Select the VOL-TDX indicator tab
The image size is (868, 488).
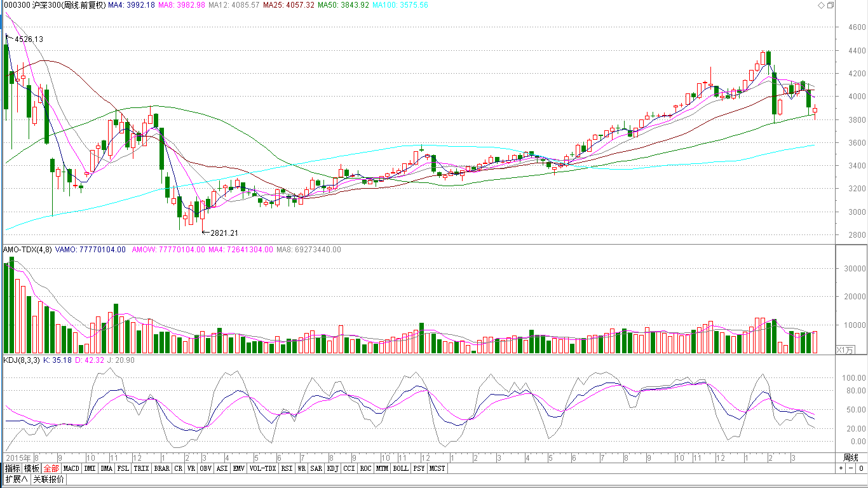pos(262,468)
